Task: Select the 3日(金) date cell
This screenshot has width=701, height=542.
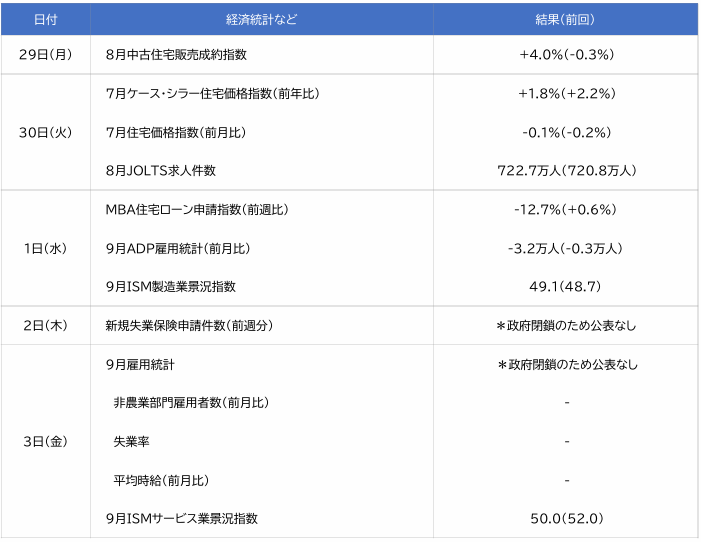Action: pyautogui.click(x=44, y=442)
